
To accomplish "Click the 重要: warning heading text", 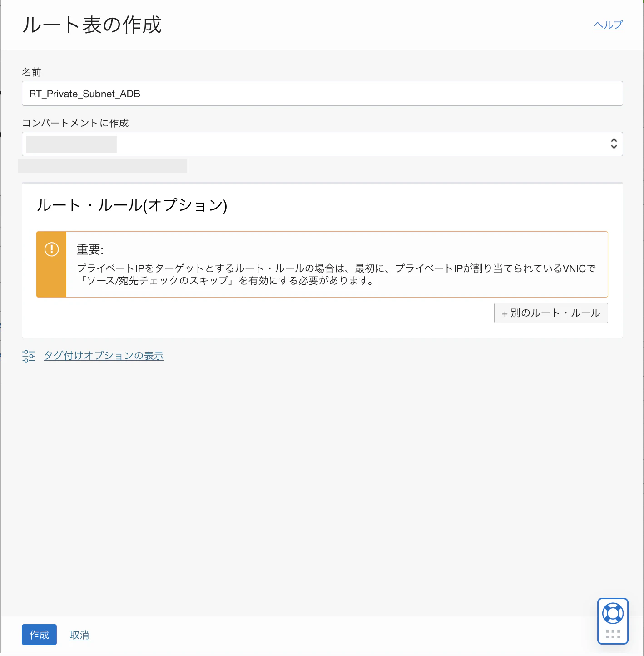I will [x=90, y=249].
